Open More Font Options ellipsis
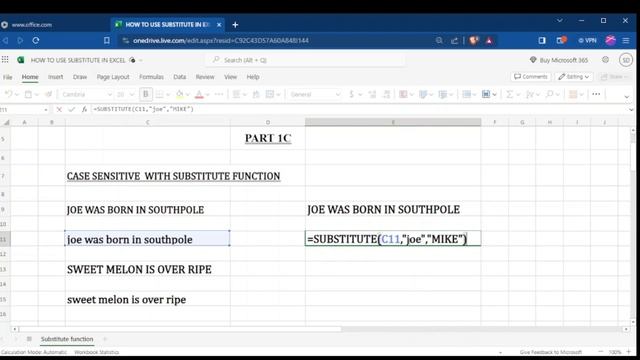 point(219,94)
